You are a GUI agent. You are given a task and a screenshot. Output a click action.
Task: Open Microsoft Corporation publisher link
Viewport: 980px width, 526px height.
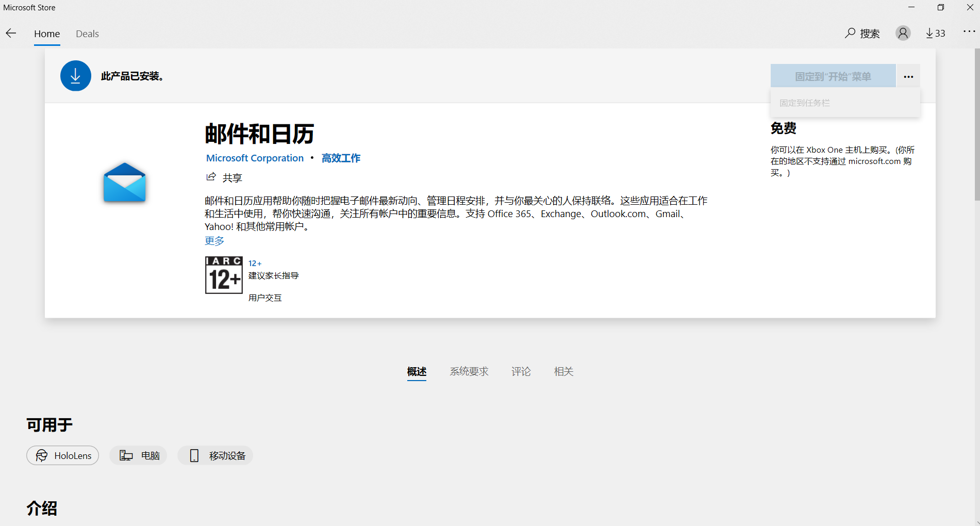(x=255, y=158)
